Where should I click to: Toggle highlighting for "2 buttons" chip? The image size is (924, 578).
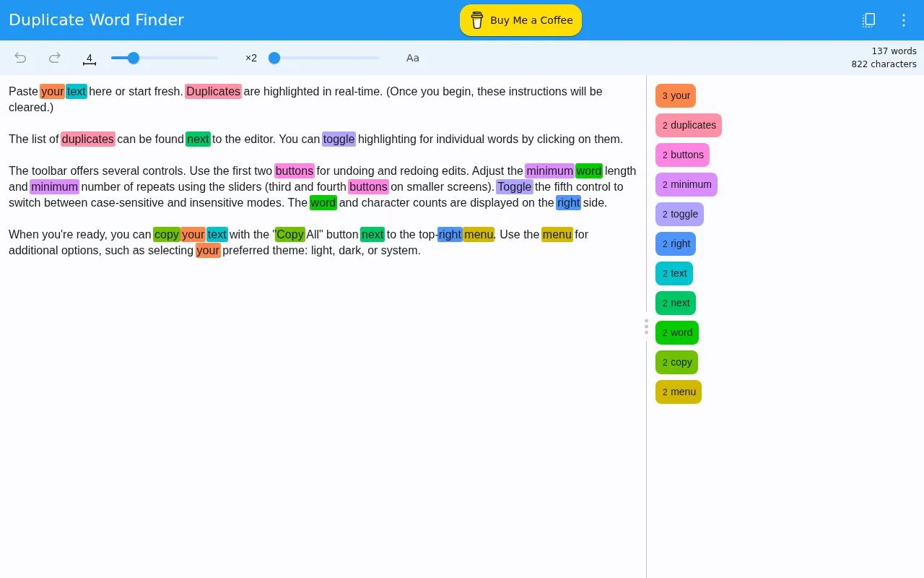tap(682, 155)
